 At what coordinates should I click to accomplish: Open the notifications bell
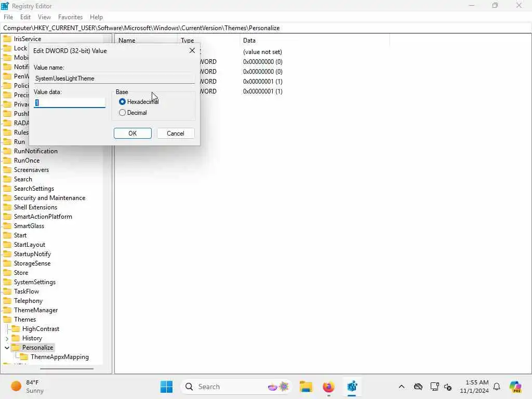point(497,387)
